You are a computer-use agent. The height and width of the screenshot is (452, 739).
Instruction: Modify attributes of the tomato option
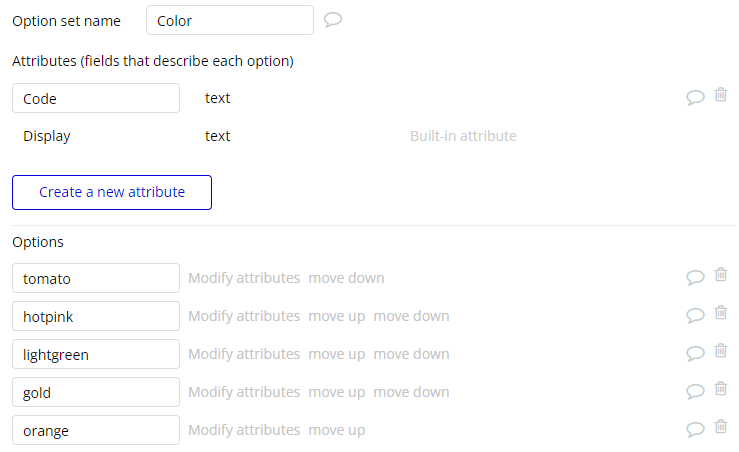click(244, 278)
